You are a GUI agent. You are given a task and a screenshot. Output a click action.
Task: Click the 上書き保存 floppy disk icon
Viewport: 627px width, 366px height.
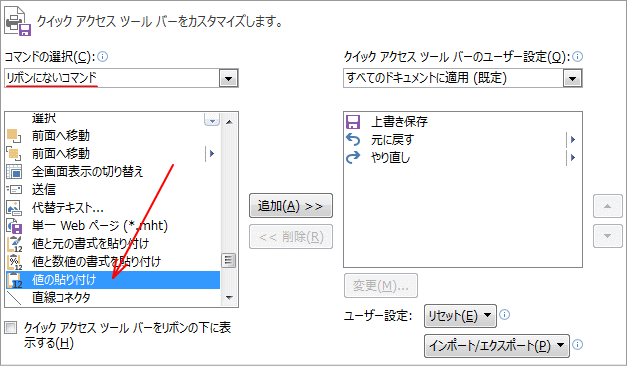[x=353, y=122]
